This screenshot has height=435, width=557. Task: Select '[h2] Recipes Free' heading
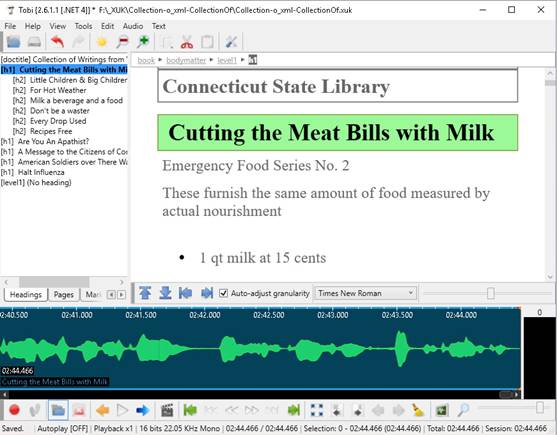(42, 131)
